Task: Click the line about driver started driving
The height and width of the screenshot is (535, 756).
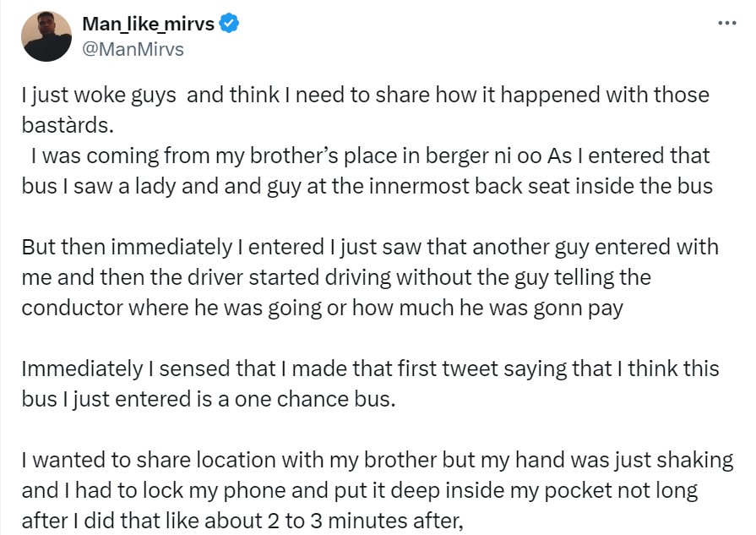Action: pyautogui.click(x=336, y=276)
